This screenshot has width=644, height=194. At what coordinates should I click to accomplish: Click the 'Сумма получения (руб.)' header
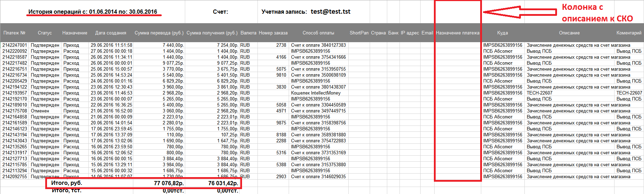click(212, 33)
